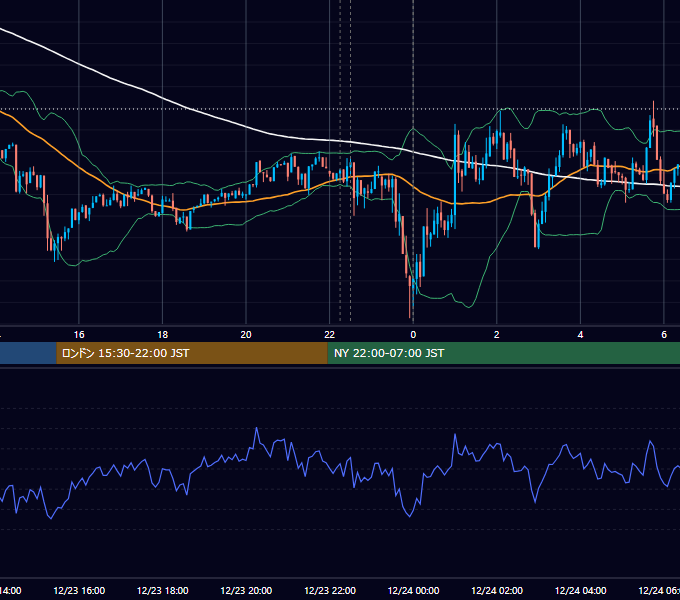Click the London 15:30-22:00 JST session bar

192,353
